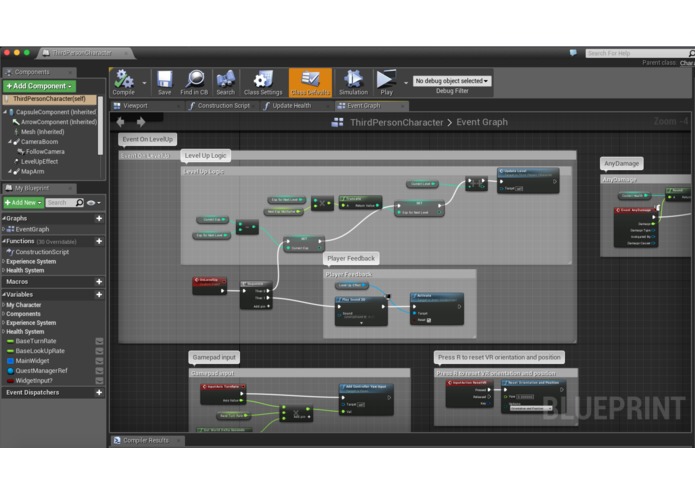Select ThirdPersonCharacter(self) component
The image size is (695, 494).
49,98
